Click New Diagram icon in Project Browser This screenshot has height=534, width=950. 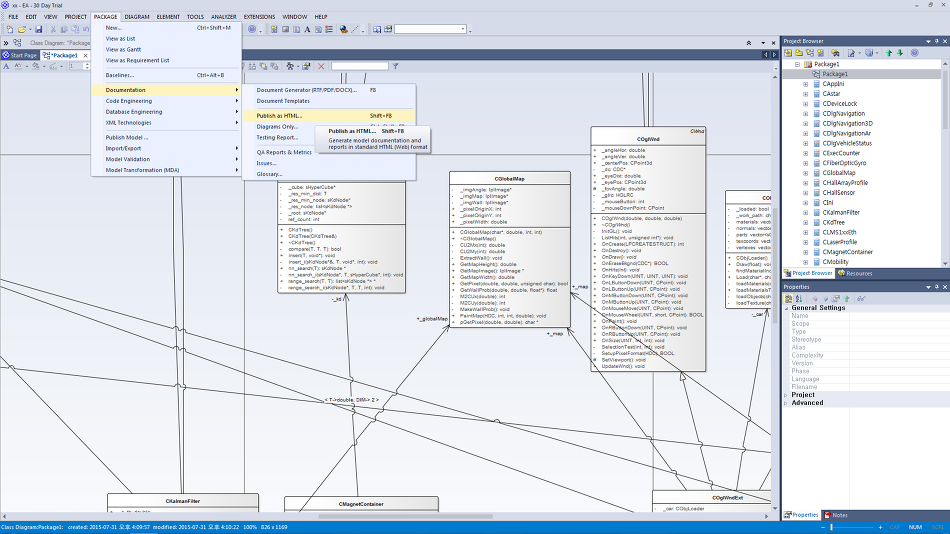pos(810,53)
